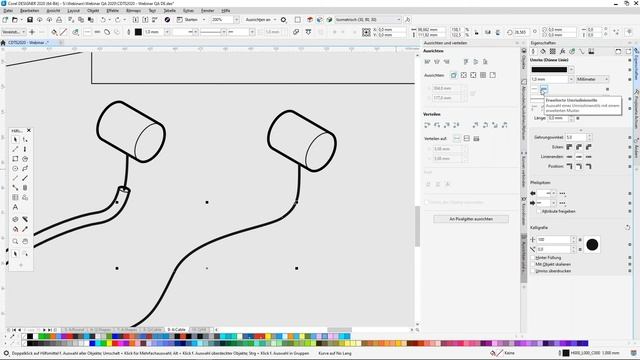Toggle align to active objects button after Ausrichten label
Screen dimensions: 640x360
[454, 75]
